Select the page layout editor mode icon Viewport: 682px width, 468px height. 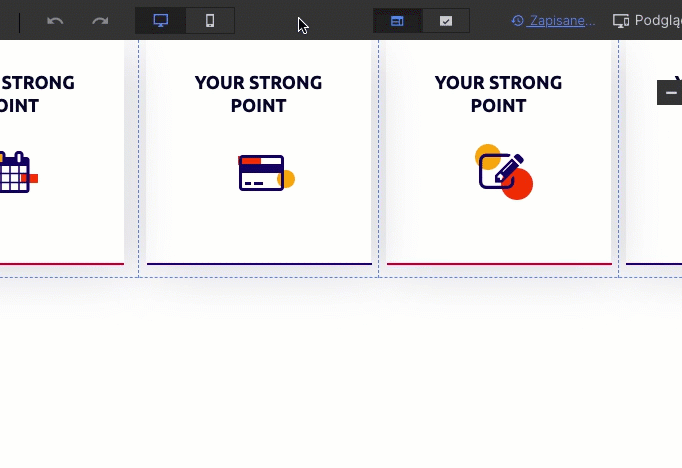[x=397, y=21]
